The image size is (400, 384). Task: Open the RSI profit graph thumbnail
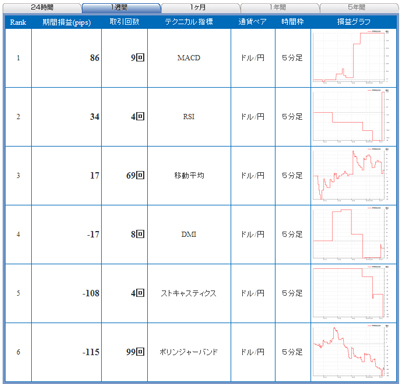351,116
